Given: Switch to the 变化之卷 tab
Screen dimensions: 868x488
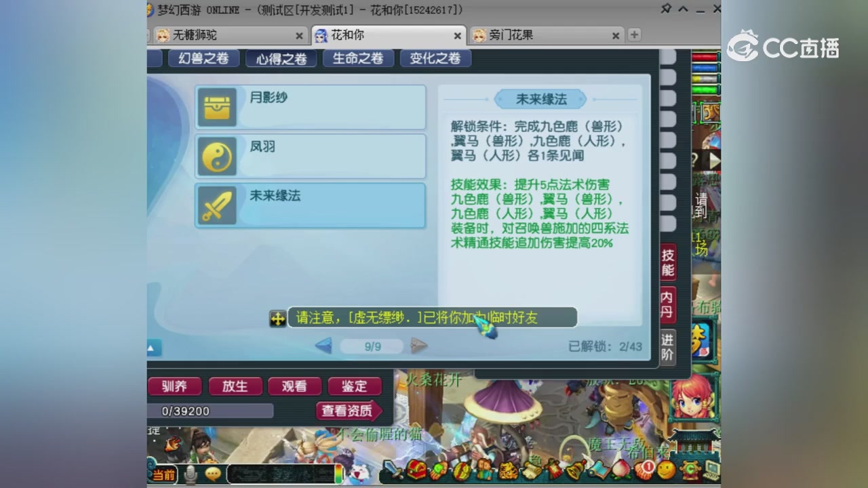Looking at the screenshot, I should (x=435, y=58).
